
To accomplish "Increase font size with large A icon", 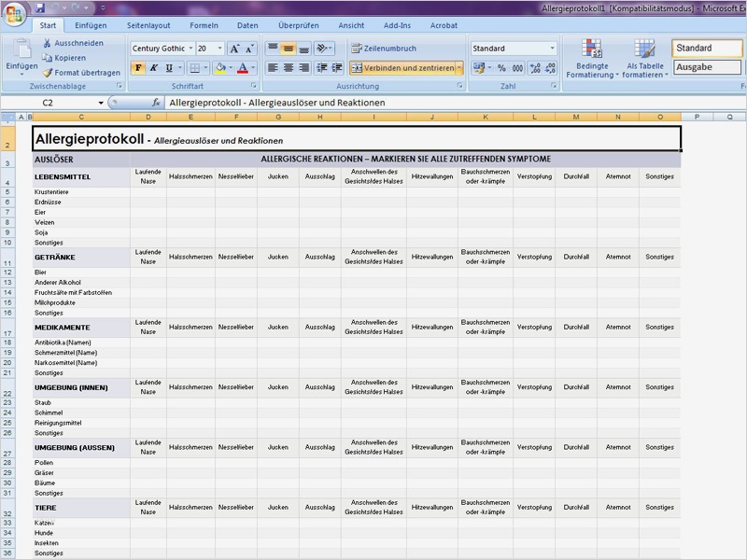I will (234, 49).
